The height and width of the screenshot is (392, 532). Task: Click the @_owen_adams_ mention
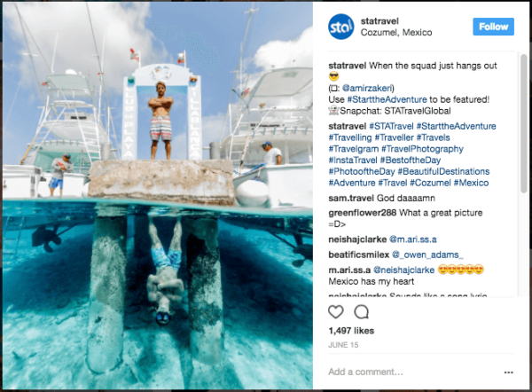click(427, 255)
